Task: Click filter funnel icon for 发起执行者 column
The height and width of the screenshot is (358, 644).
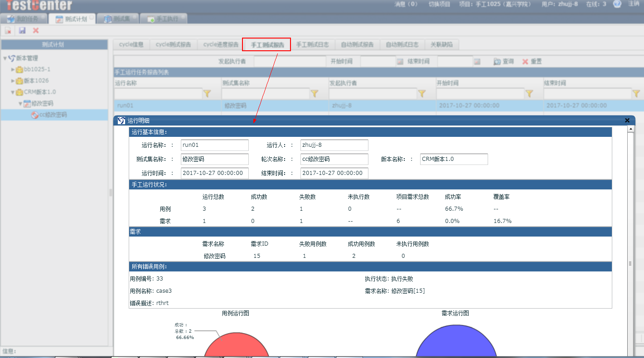Action: point(422,94)
